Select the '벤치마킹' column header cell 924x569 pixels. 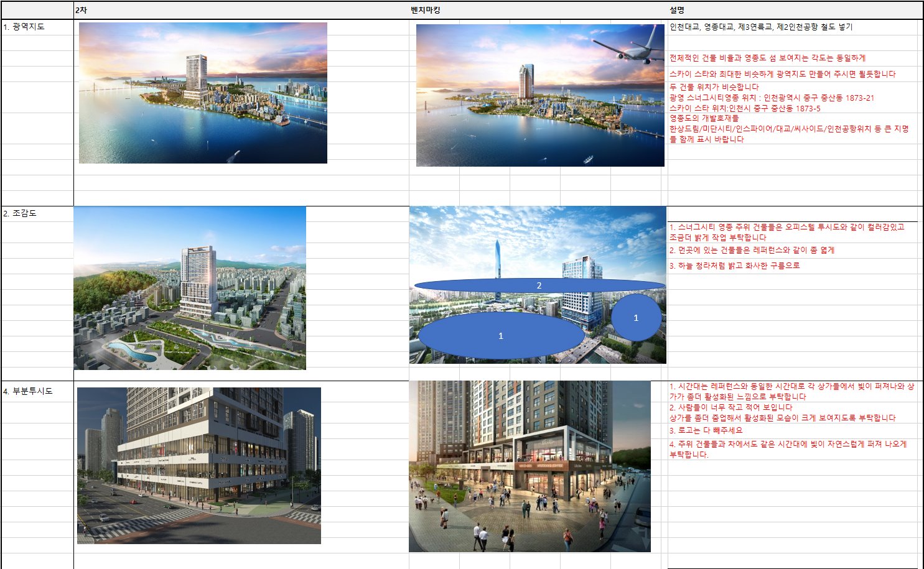pos(538,11)
